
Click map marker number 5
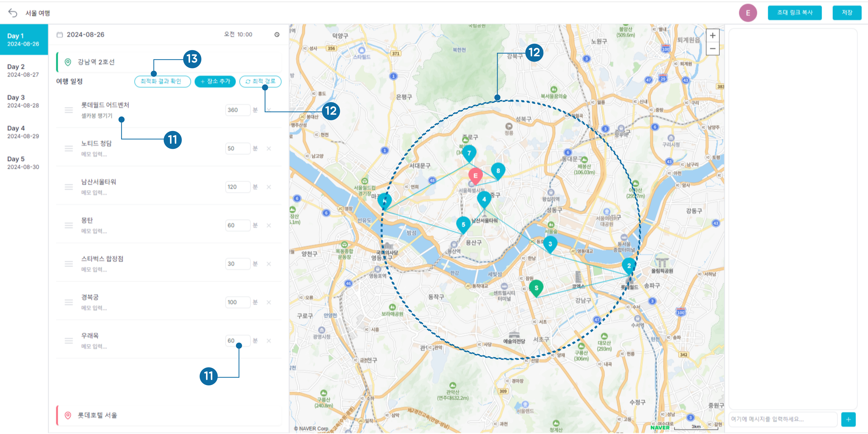pos(463,225)
